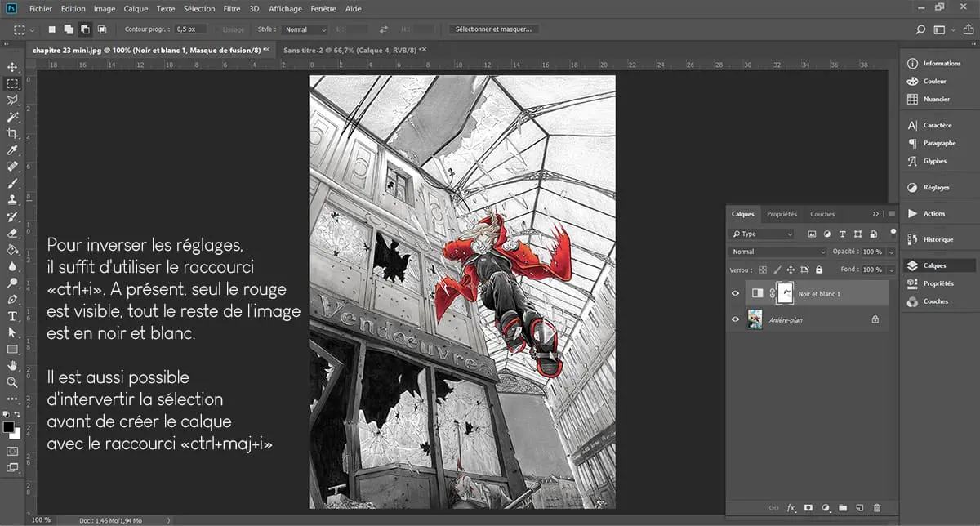Toggle lock position icon

tap(791, 269)
